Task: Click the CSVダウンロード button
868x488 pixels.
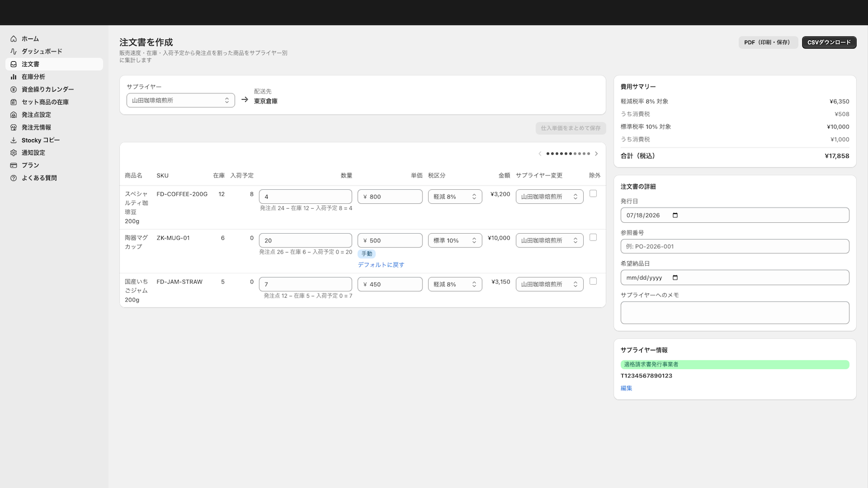Action: coord(829,42)
